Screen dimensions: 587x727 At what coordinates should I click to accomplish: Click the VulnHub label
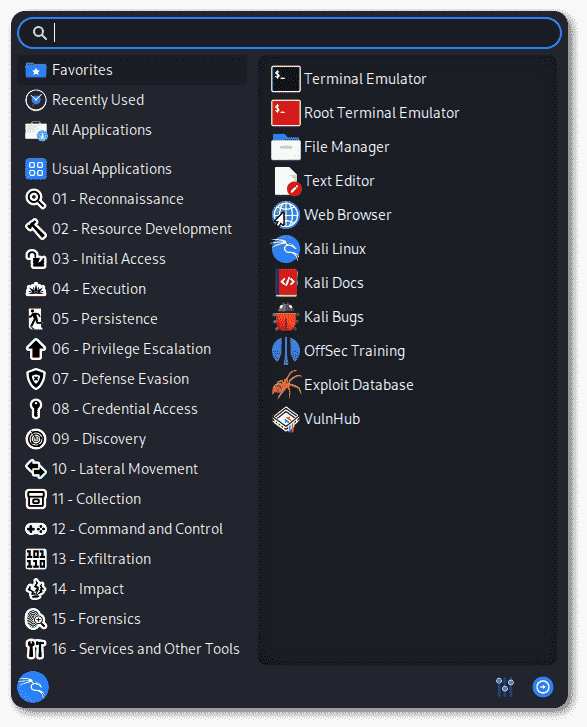(x=332, y=419)
